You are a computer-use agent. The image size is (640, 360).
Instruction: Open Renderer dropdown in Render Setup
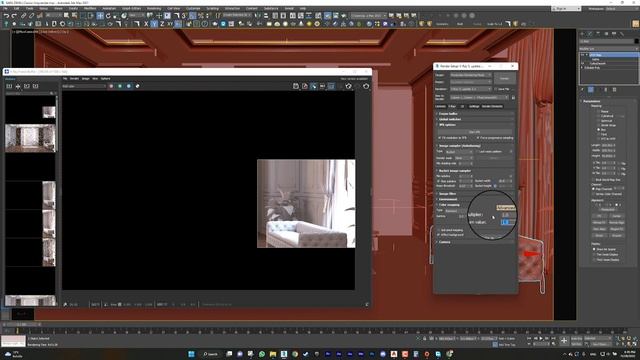pos(471,89)
